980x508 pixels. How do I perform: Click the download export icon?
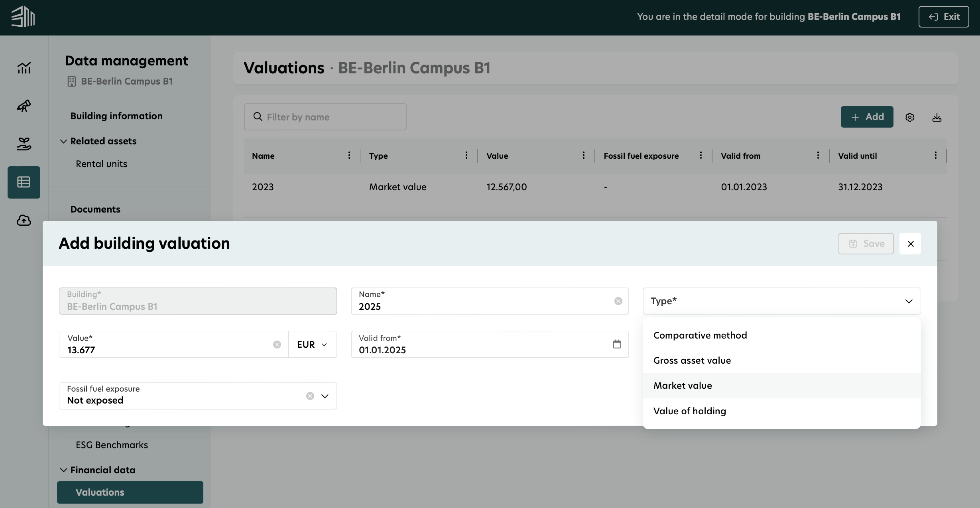pyautogui.click(x=937, y=117)
